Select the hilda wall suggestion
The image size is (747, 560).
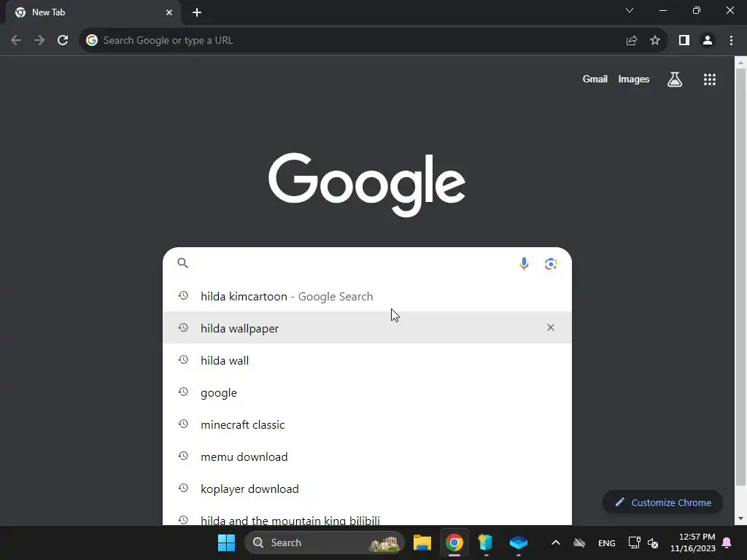(367, 360)
